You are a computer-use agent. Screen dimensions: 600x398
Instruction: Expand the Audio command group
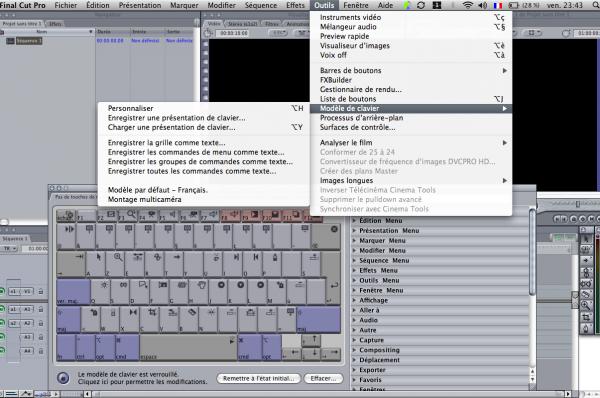pos(354,320)
